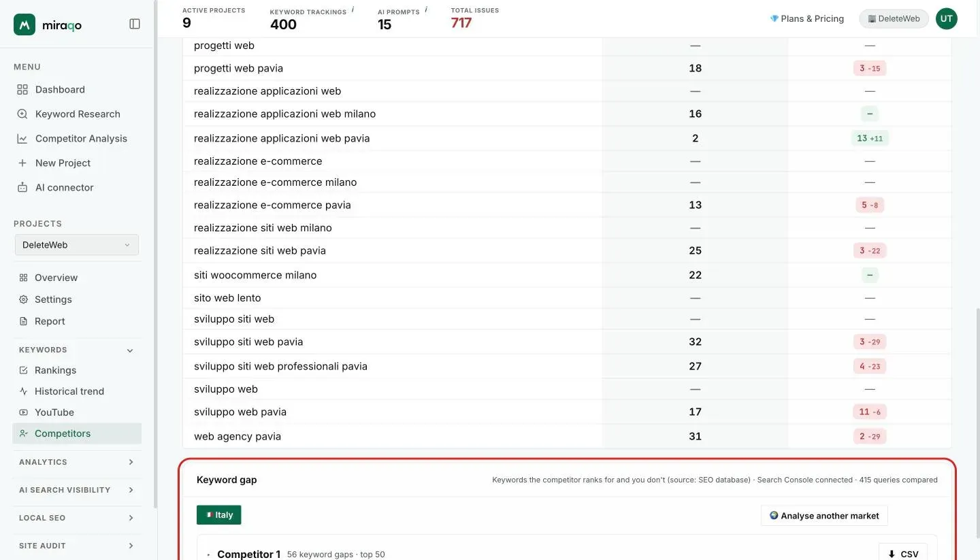Screen dimensions: 980x560
Task: Click keyword 'web agency pavia'
Action: tap(238, 436)
